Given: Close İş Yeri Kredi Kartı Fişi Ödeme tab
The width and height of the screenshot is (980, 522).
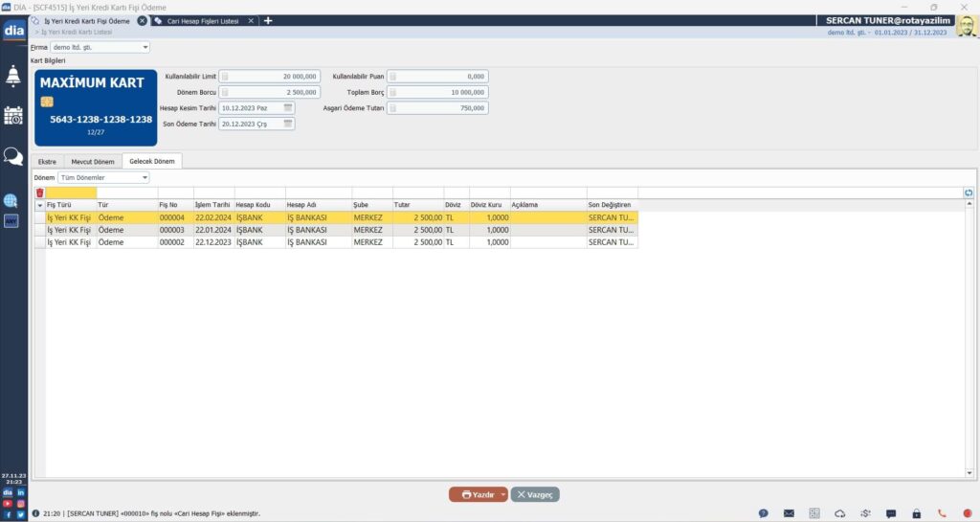Looking at the screenshot, I should (142, 21).
